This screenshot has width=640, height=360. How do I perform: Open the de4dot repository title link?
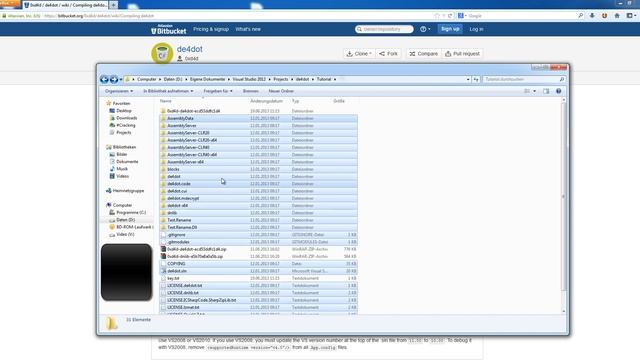pyautogui.click(x=189, y=49)
